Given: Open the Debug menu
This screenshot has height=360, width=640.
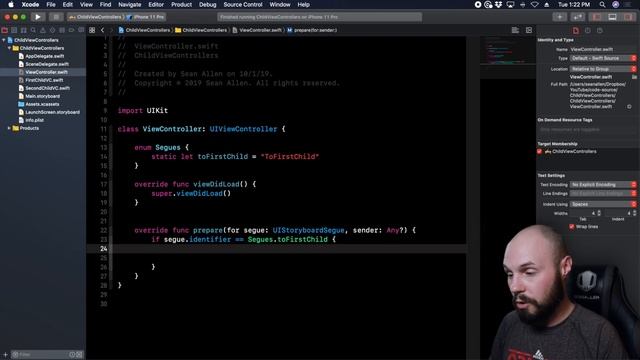Looking at the screenshot, I should [x=207, y=4].
